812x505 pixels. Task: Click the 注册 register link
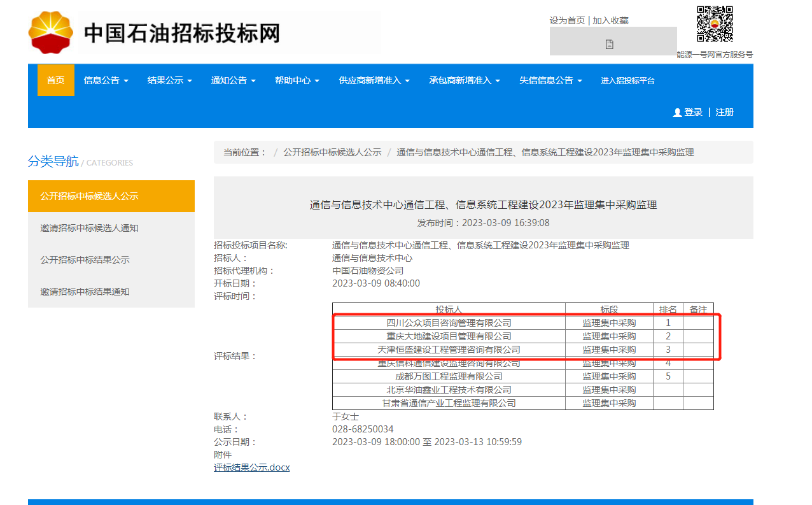(x=724, y=112)
